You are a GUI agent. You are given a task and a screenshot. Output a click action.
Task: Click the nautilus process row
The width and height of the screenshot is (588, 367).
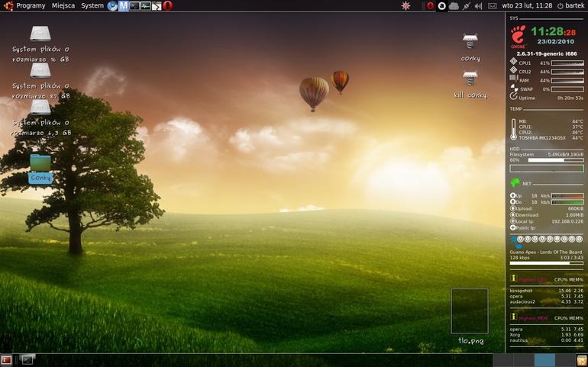546,340
